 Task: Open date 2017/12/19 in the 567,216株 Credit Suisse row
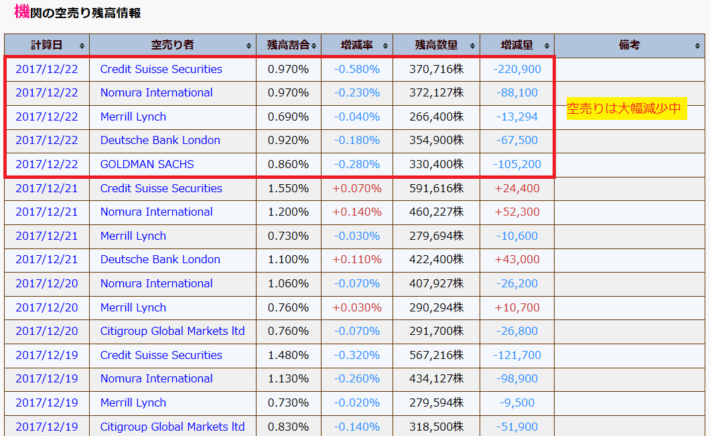[x=47, y=355]
